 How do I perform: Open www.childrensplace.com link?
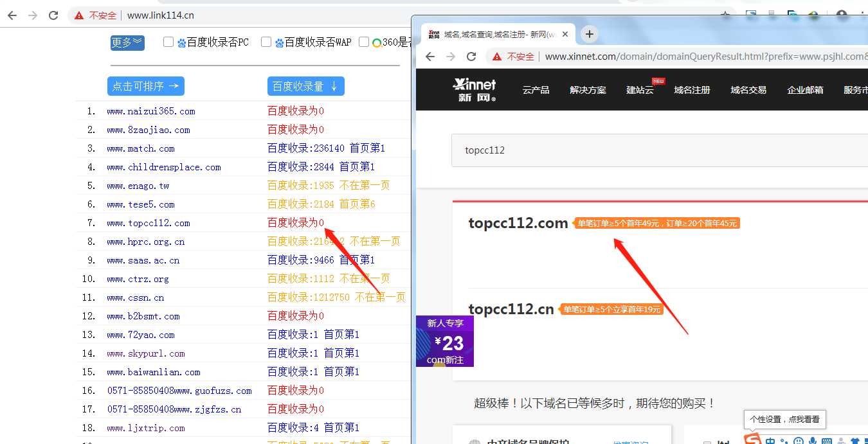(x=164, y=167)
